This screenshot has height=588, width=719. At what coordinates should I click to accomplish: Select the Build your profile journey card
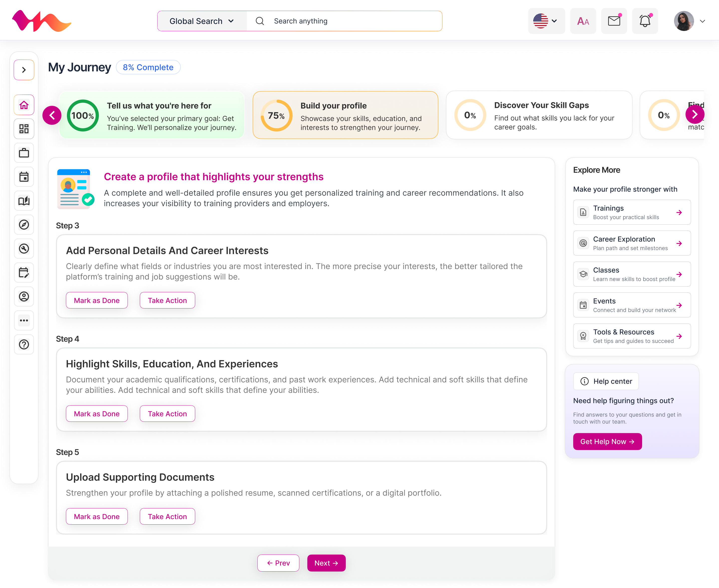click(345, 115)
